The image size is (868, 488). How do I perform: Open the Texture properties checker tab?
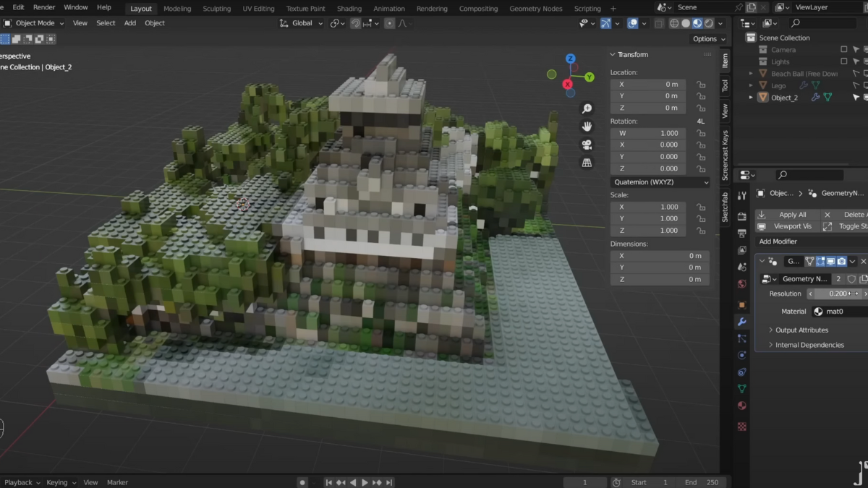pos(741,427)
